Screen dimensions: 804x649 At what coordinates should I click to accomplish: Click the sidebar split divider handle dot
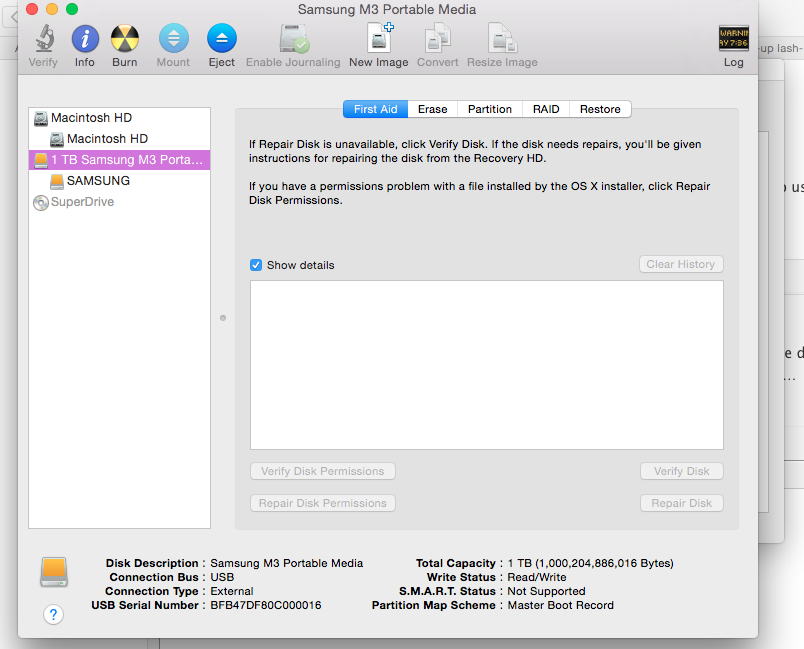(223, 318)
